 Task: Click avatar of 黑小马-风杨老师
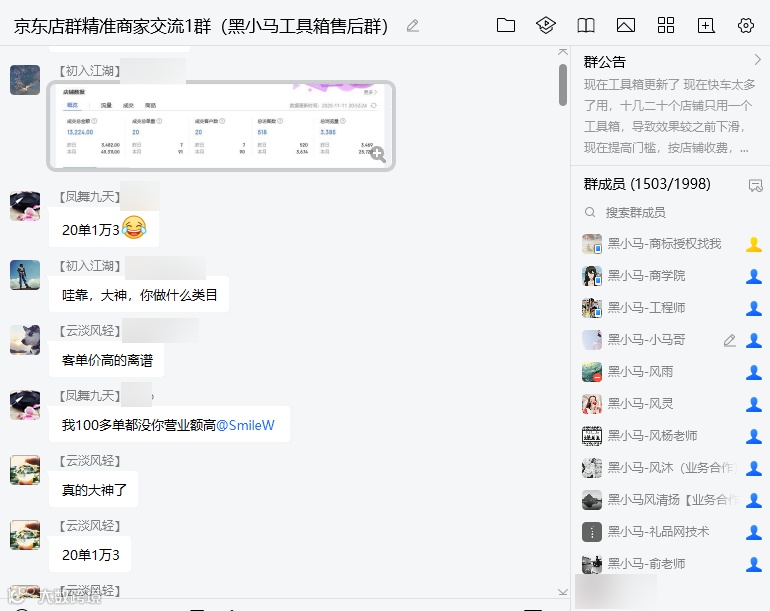pos(592,436)
